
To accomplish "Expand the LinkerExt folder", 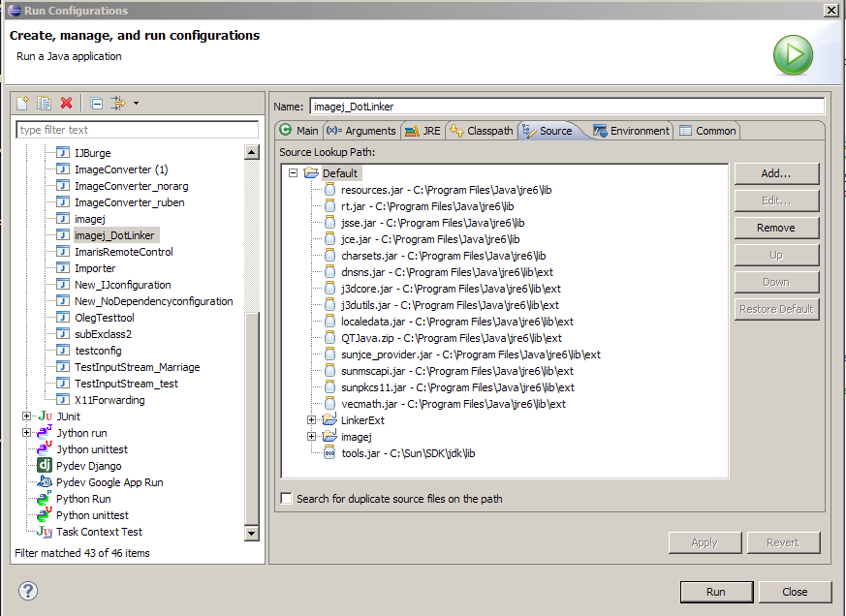I will pos(311,420).
